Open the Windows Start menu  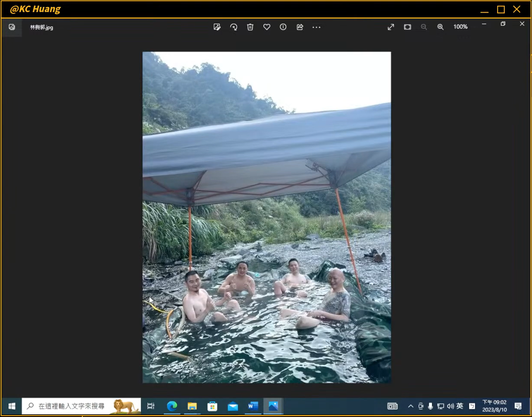click(12, 406)
